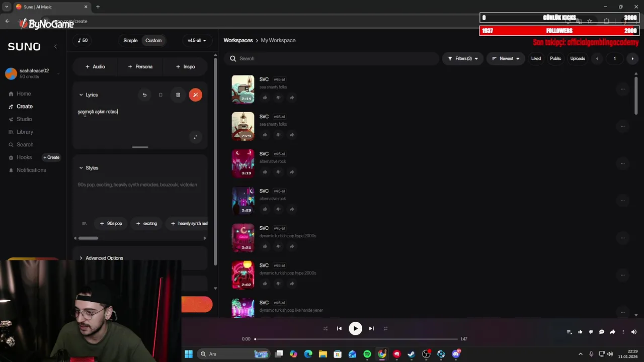Collapse the Lyrics section
The image size is (644, 362).
(88, 95)
